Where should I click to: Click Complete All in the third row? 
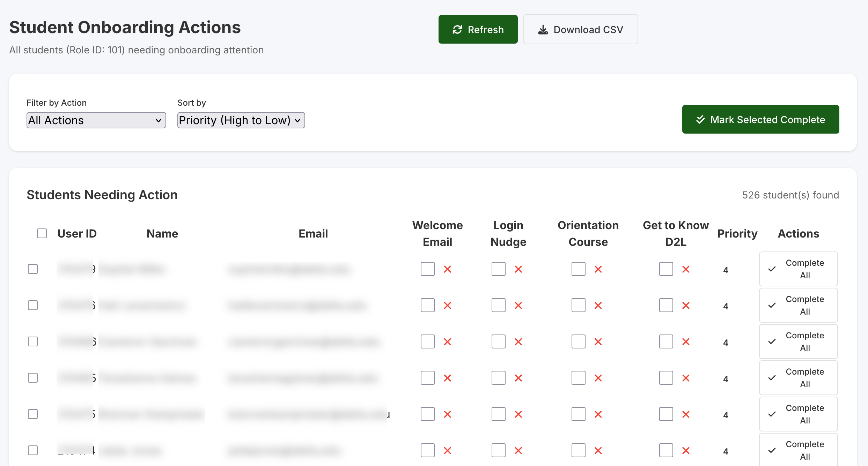[x=798, y=341]
